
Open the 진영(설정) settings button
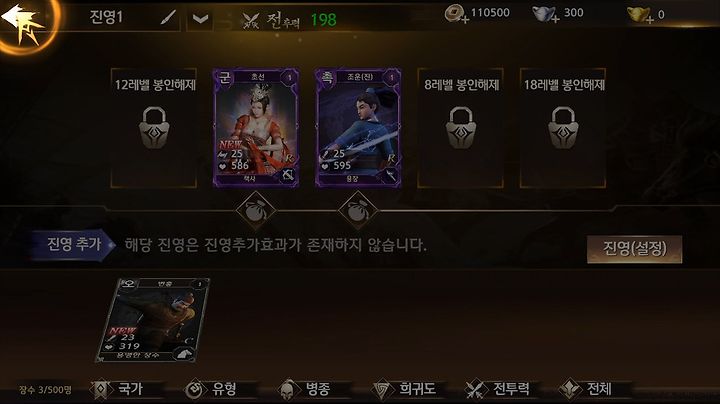(x=635, y=249)
